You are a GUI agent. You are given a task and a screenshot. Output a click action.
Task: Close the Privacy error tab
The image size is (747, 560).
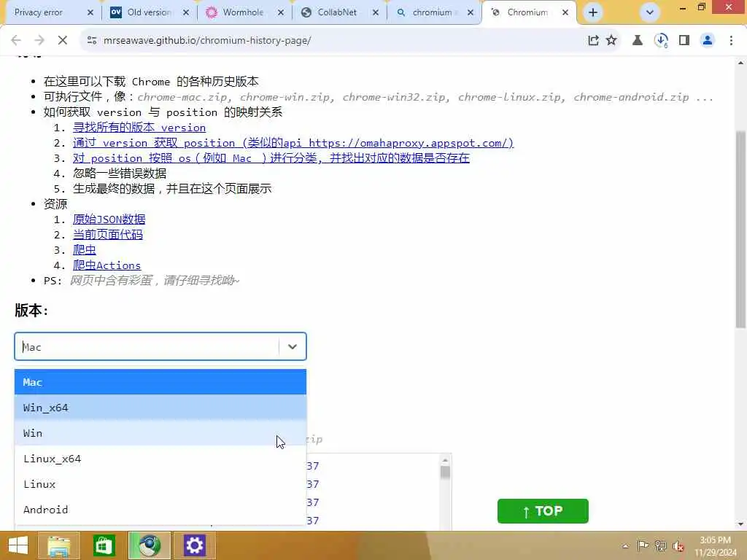[x=90, y=13]
